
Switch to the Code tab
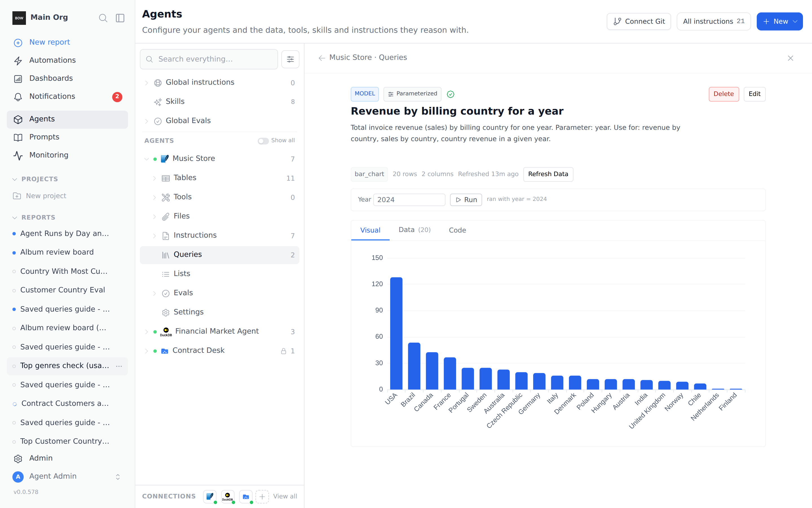(457, 231)
